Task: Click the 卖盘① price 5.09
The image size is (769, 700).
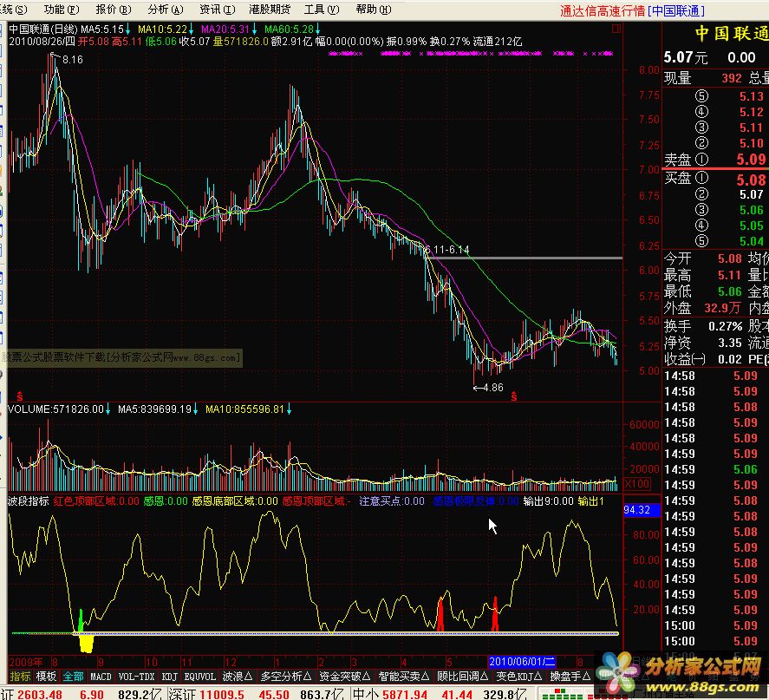Action: pos(751,160)
